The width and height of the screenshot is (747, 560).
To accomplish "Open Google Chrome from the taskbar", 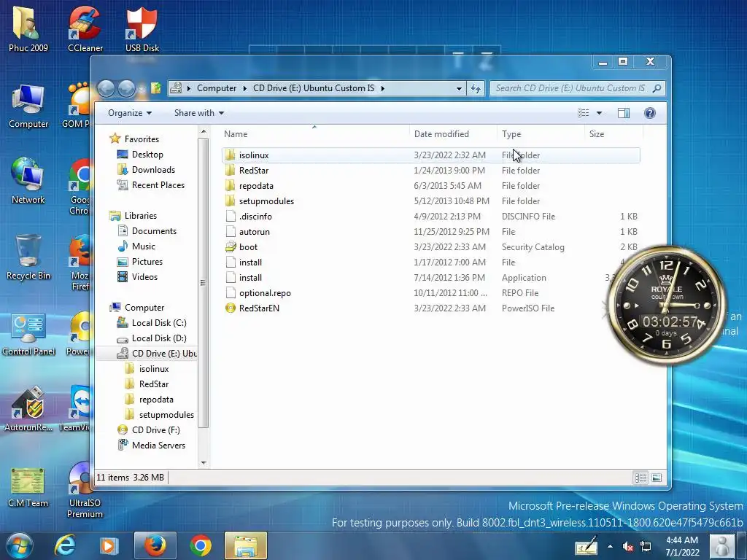I will [x=201, y=545].
